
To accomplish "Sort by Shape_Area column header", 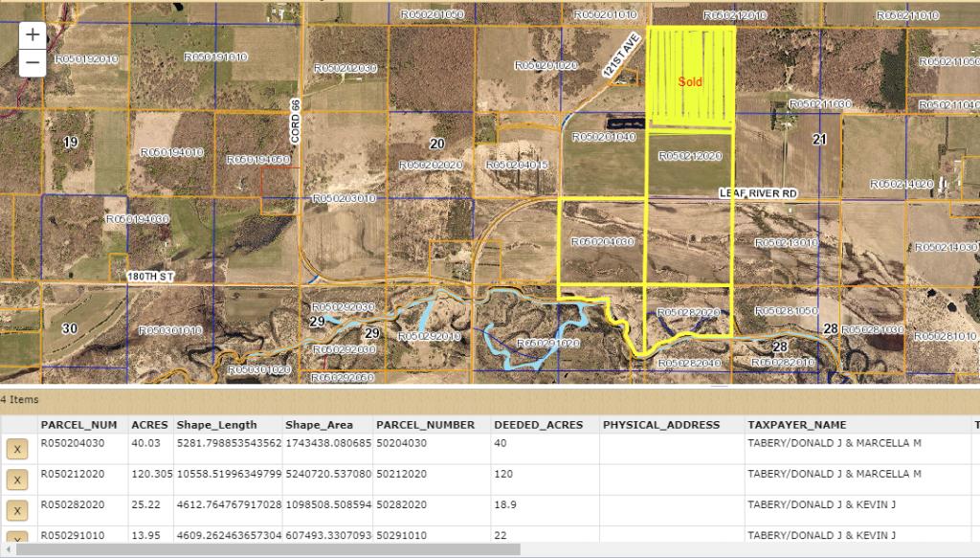I will pyautogui.click(x=319, y=425).
